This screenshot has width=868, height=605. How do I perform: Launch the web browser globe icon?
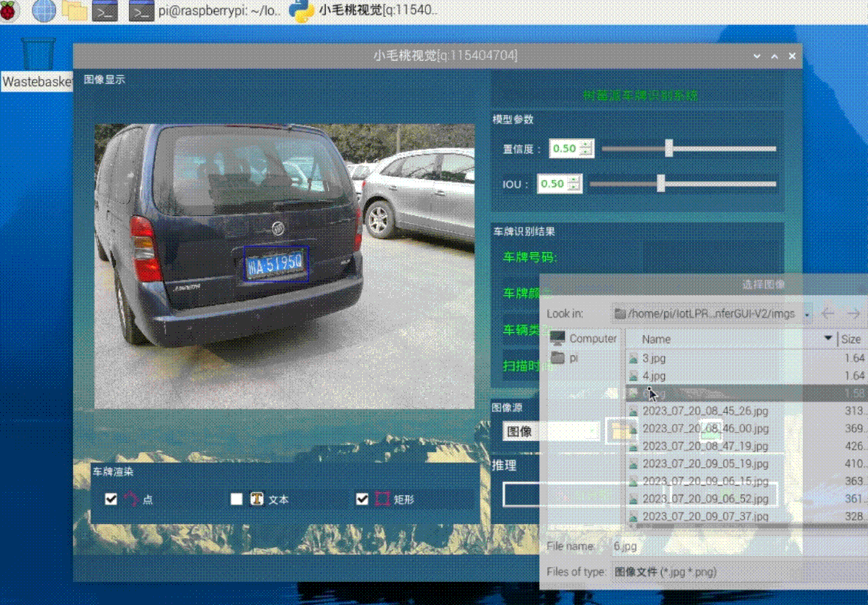[44, 11]
